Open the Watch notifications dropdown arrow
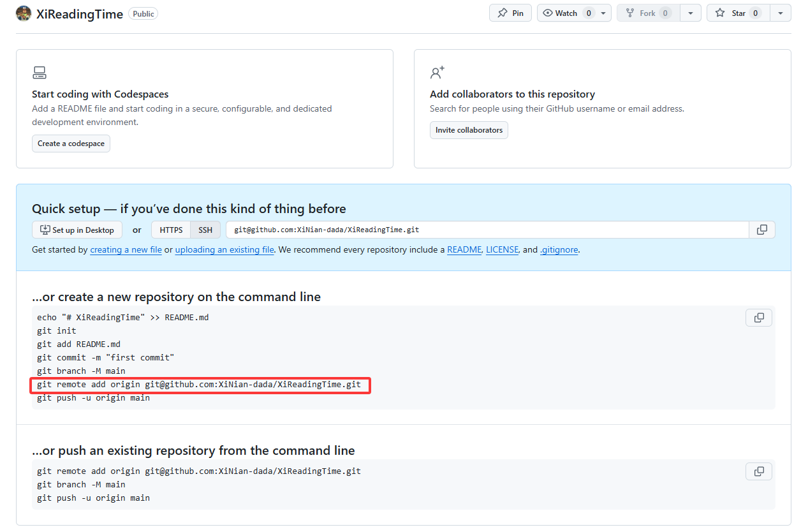Viewport: 801px width, 532px height. (x=603, y=13)
